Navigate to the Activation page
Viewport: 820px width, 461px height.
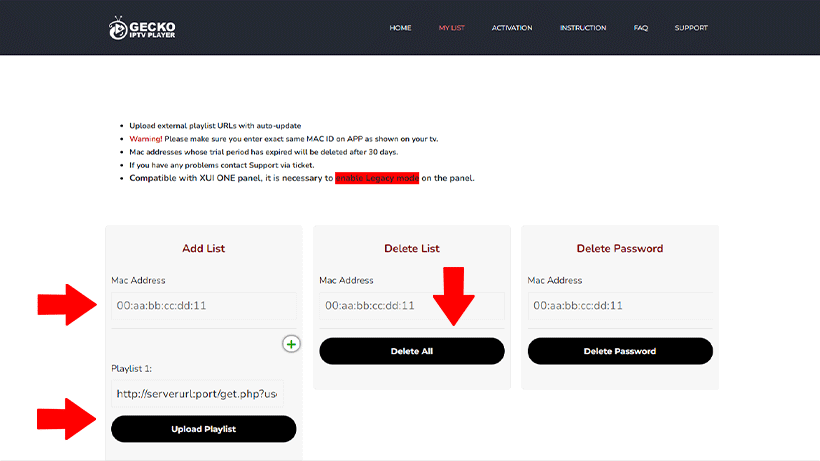click(x=511, y=28)
